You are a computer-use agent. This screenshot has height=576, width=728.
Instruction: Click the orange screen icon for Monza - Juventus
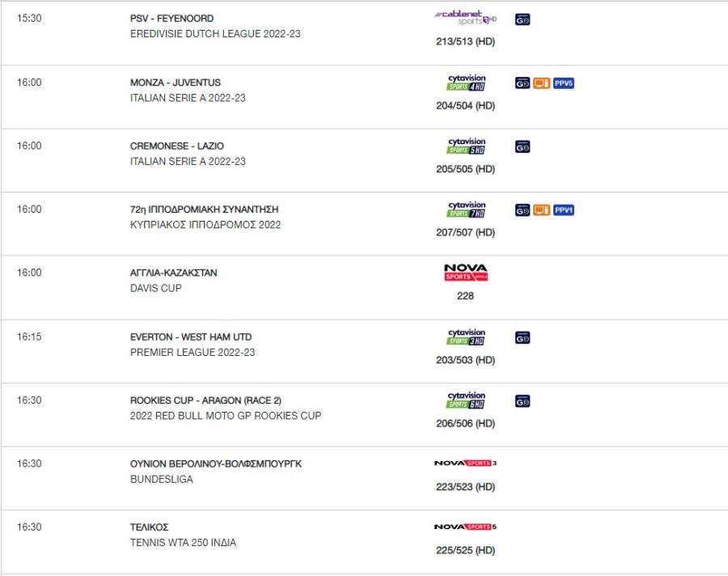(x=541, y=83)
